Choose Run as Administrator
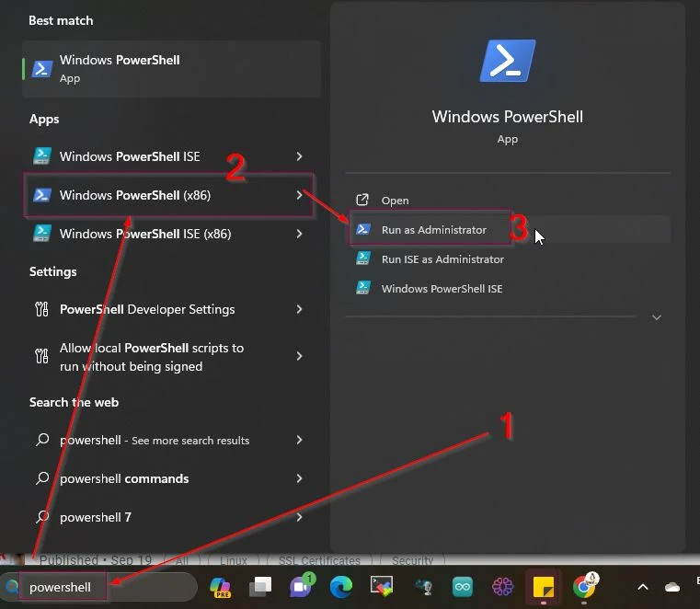 [x=508, y=229]
